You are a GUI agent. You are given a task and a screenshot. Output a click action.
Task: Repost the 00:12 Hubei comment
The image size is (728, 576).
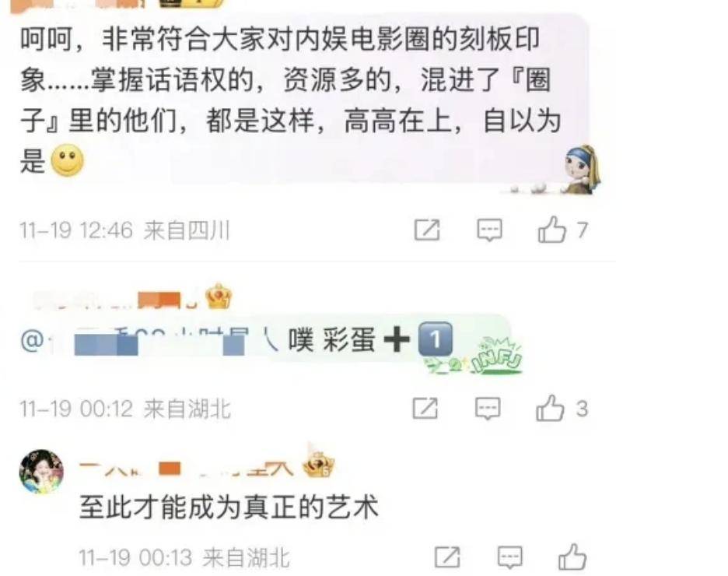(425, 409)
